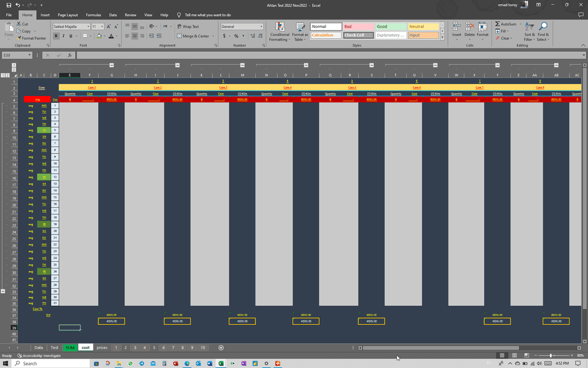The image size is (588, 368).
Task: Increase font size with the large A icon
Action: 109,26
